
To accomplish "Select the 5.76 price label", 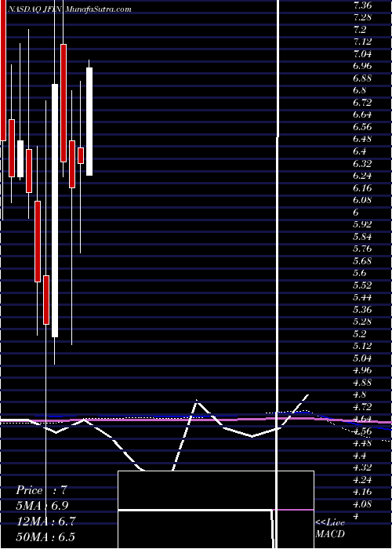I will click(x=362, y=249).
